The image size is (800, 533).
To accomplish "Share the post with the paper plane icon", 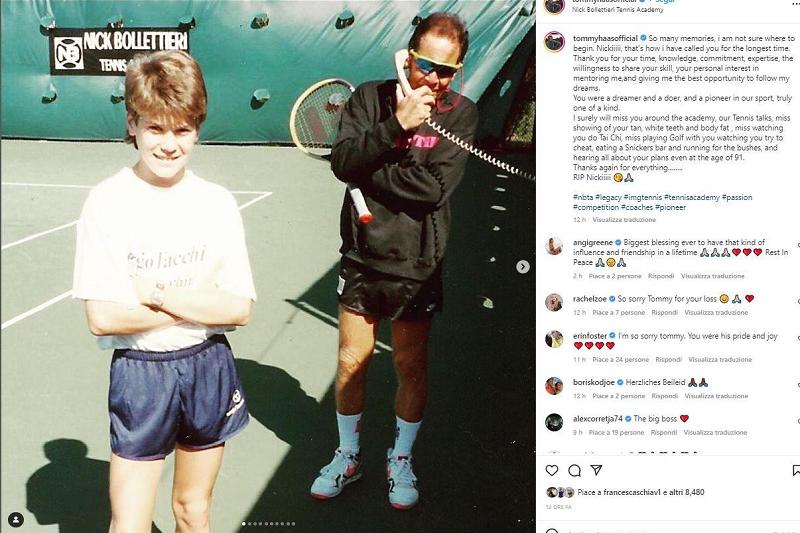I will click(596, 470).
